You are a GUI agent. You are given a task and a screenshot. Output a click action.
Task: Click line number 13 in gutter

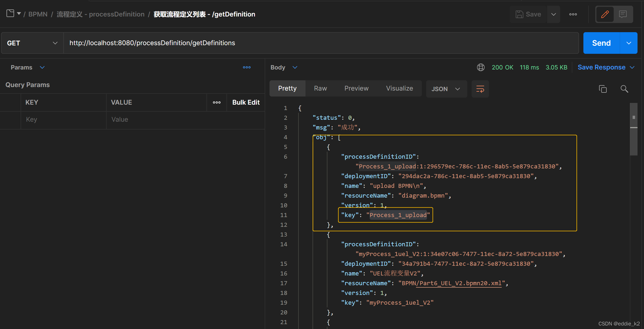284,234
